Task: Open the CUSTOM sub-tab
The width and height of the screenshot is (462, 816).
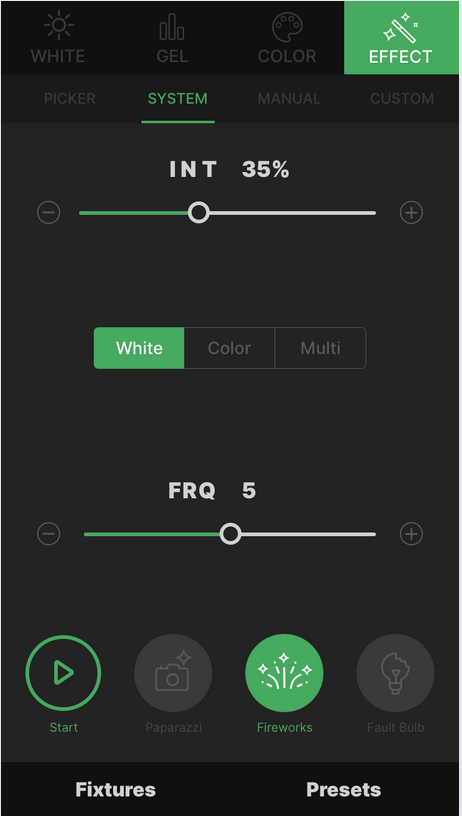Action: [x=402, y=98]
